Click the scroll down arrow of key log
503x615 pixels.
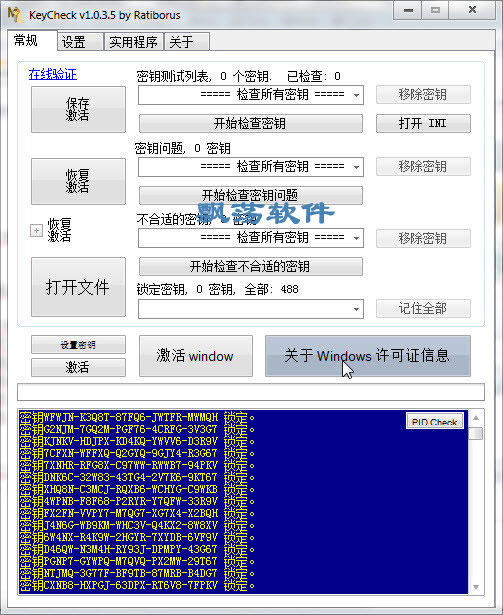pyautogui.click(x=476, y=587)
